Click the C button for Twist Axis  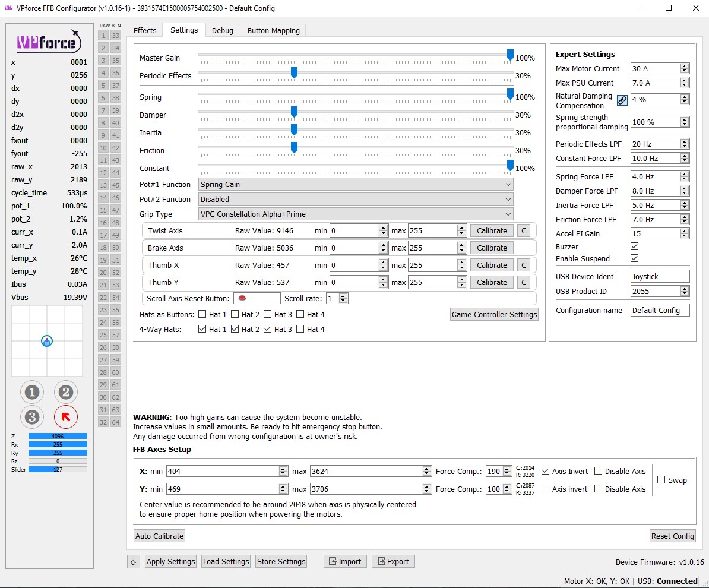pos(524,230)
